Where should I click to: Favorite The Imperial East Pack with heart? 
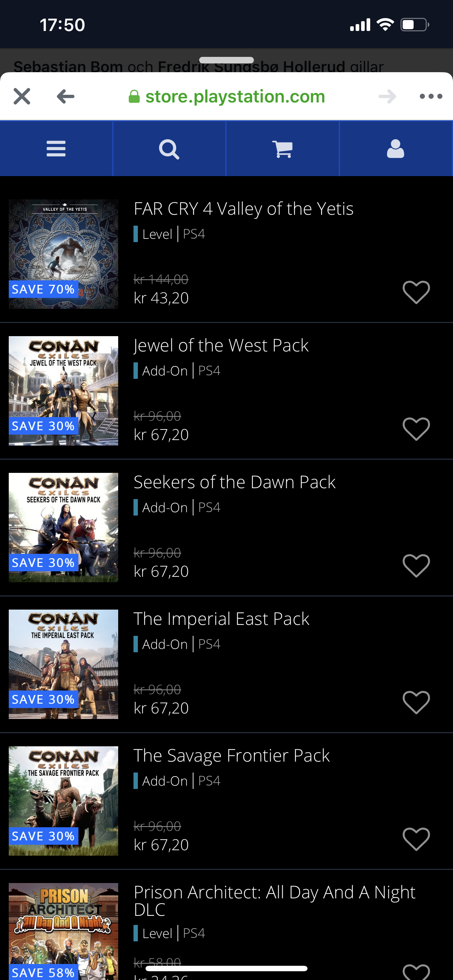(416, 702)
